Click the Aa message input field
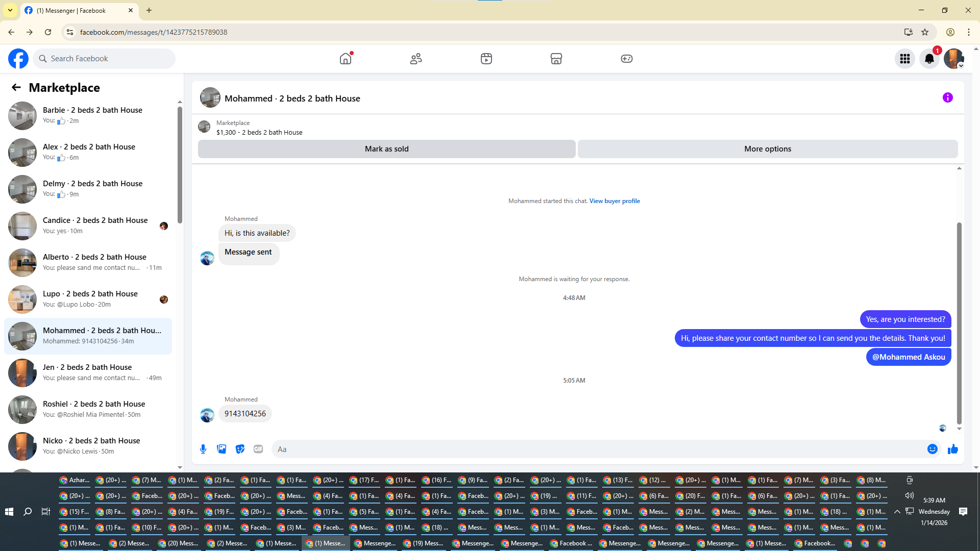Viewport: 980px width, 551px height. (x=597, y=449)
